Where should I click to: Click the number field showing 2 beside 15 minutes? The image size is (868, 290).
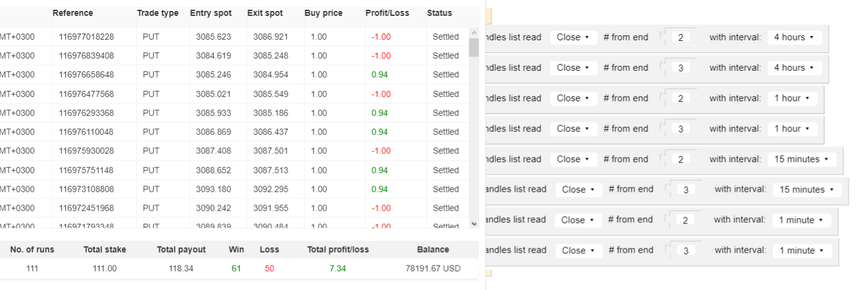coord(680,159)
